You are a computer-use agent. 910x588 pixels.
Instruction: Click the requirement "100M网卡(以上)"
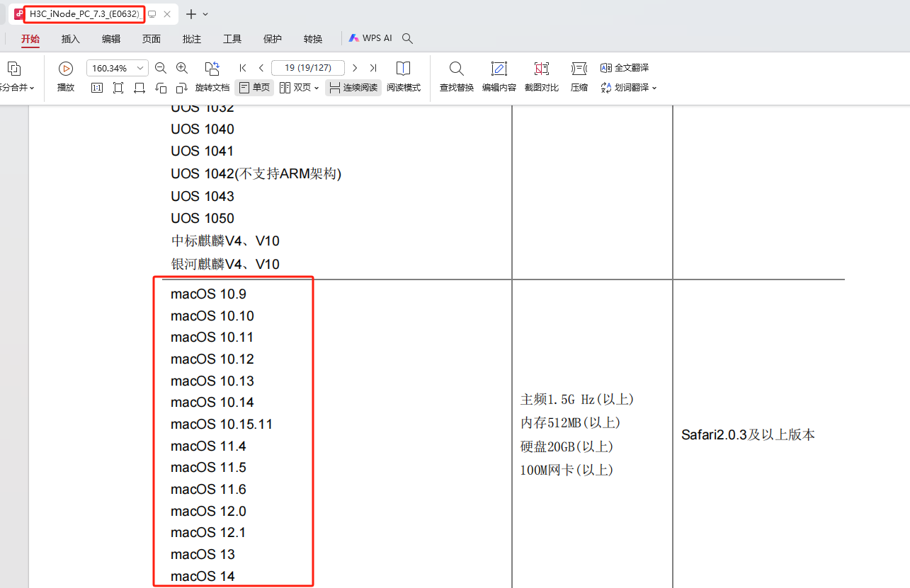click(x=567, y=471)
